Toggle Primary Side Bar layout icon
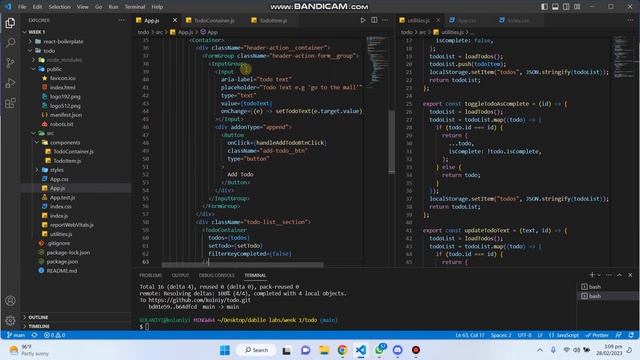The width and height of the screenshot is (640, 360). [x=544, y=7]
